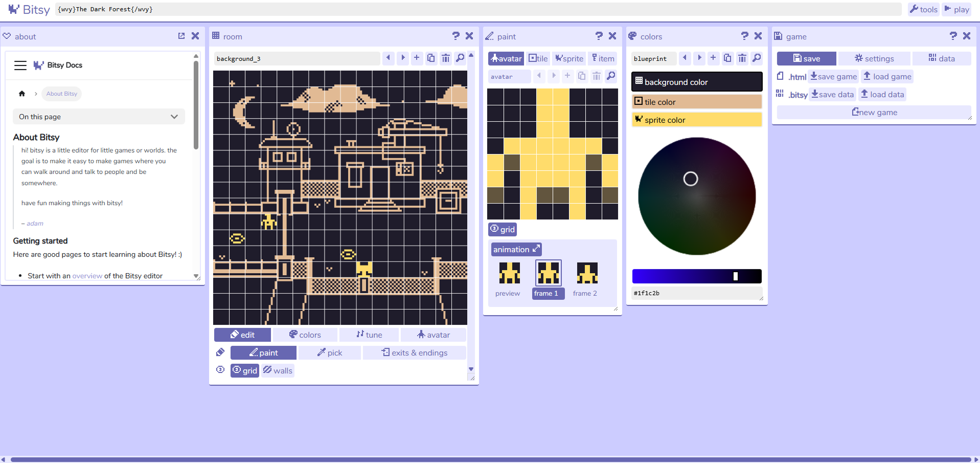
Task: Open help for the room panel
Action: (x=455, y=36)
